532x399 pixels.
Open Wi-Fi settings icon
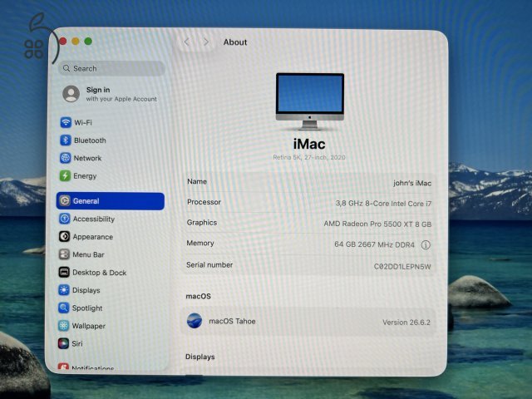pyautogui.click(x=66, y=122)
